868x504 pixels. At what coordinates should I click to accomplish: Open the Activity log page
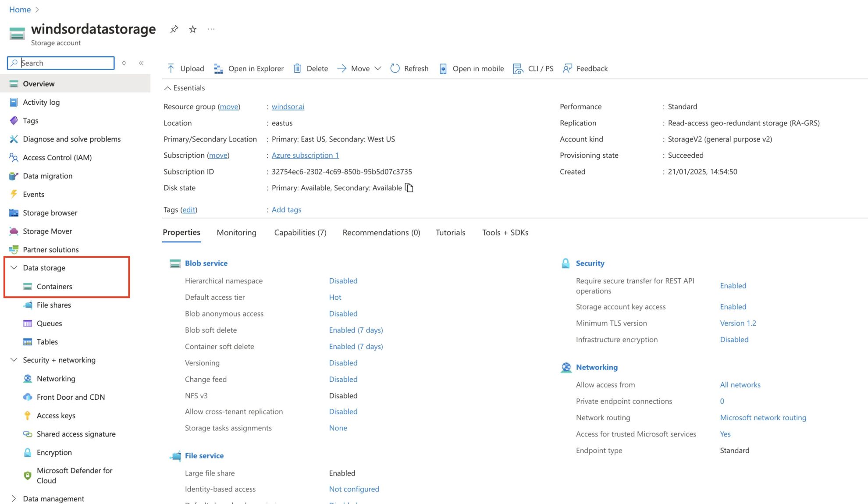(x=41, y=102)
